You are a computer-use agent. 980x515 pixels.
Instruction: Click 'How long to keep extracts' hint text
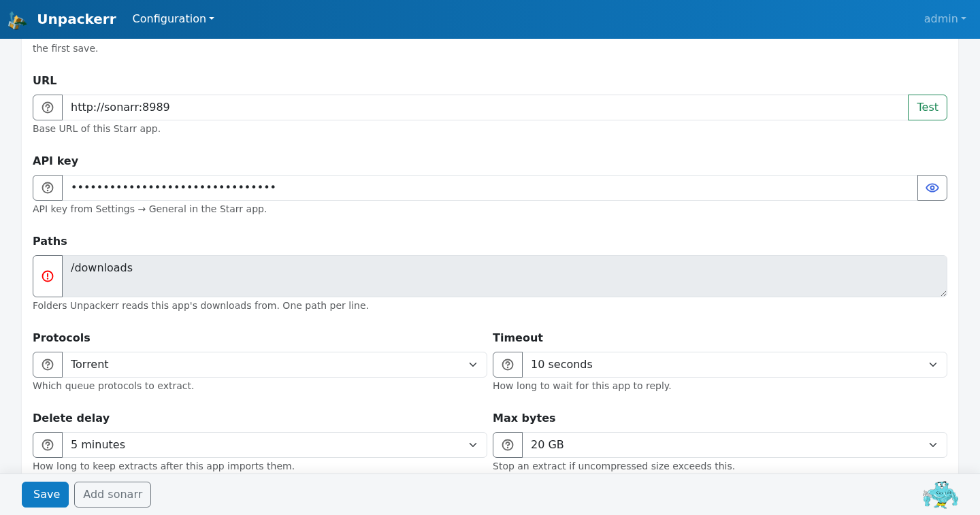tap(163, 466)
